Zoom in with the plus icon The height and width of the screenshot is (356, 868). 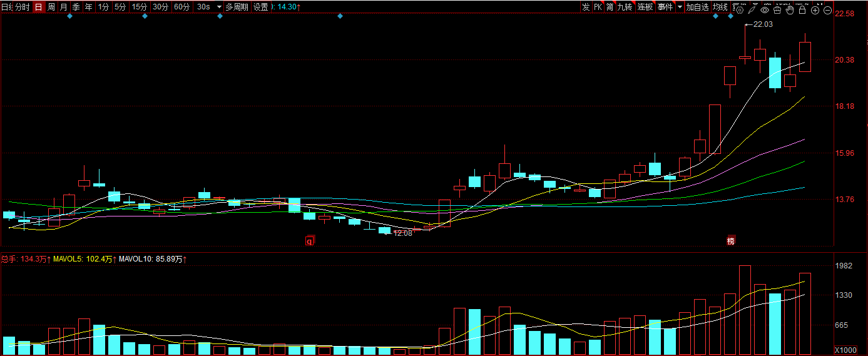coord(815,10)
